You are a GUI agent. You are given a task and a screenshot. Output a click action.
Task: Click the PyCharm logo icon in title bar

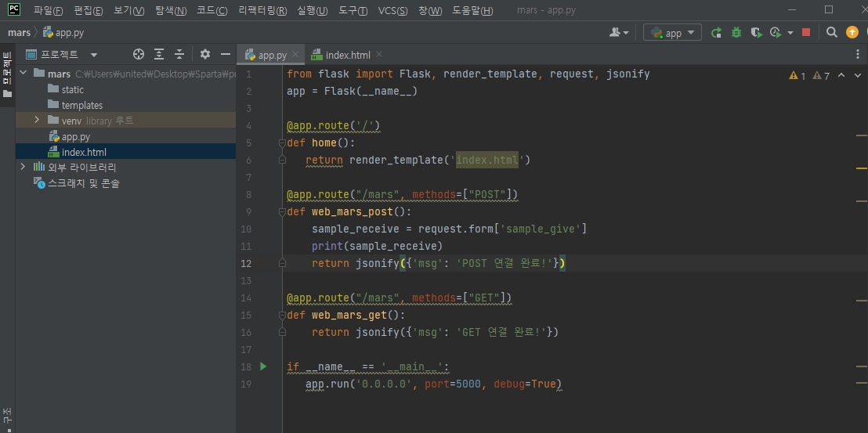14,9
